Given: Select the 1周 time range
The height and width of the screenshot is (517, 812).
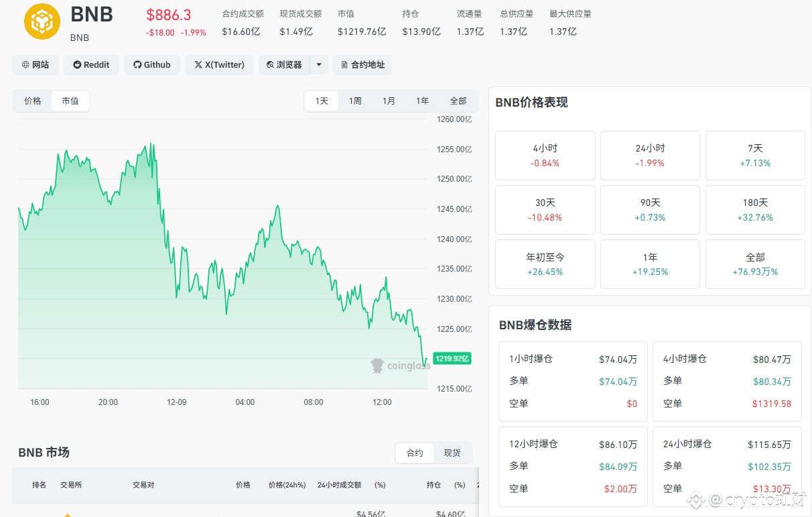Looking at the screenshot, I should click(356, 101).
